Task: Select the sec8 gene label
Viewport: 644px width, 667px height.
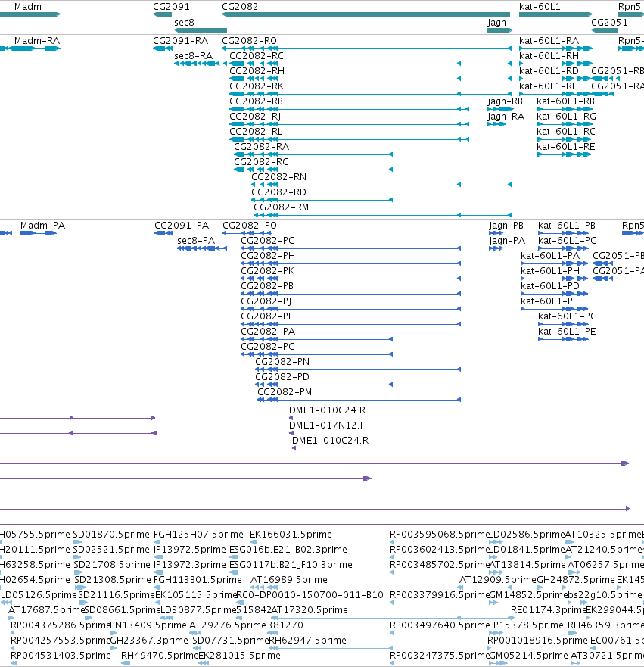Action: (184, 23)
